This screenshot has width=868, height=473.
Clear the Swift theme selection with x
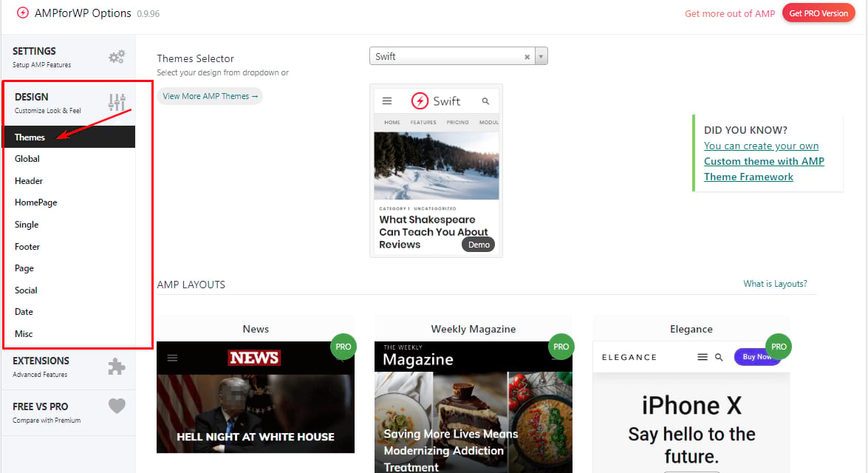click(x=527, y=56)
